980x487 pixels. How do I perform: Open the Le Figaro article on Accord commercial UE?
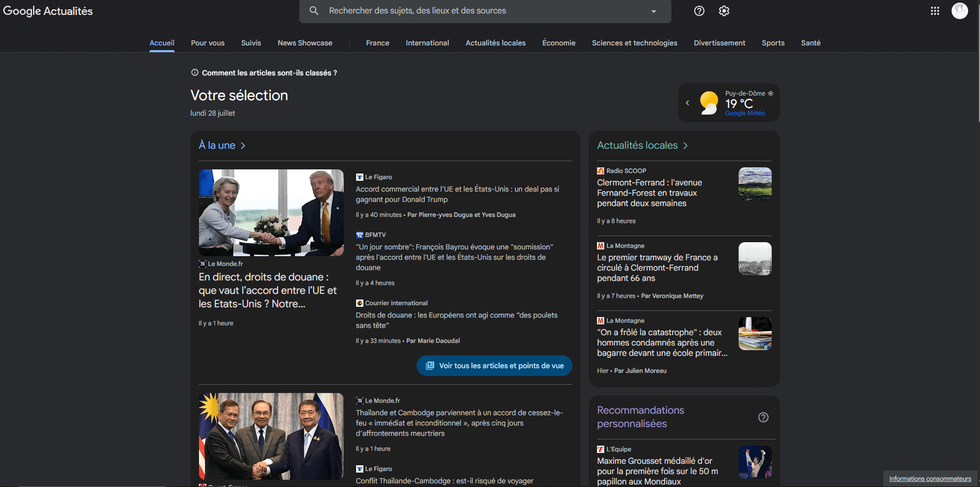(457, 194)
